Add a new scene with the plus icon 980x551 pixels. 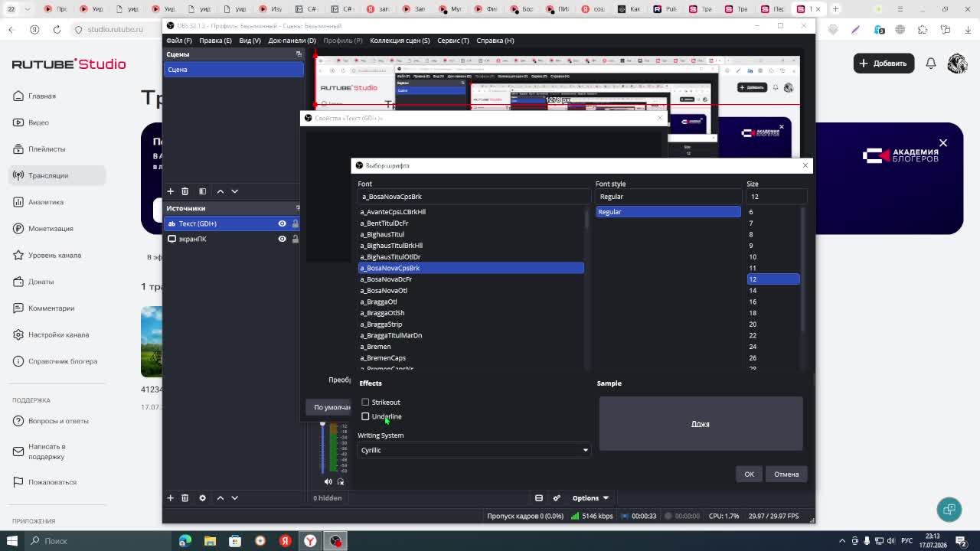170,191
